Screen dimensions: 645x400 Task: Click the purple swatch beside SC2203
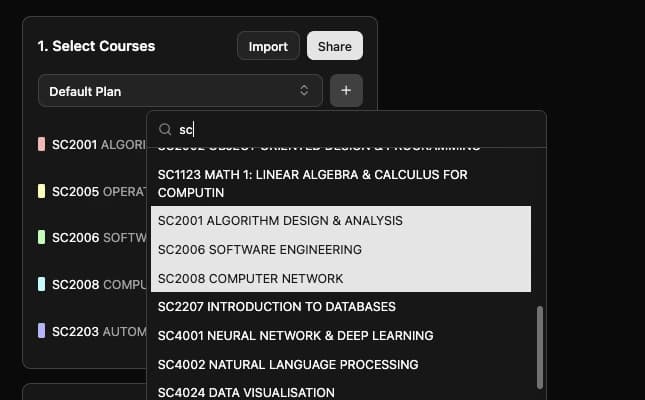(42, 331)
